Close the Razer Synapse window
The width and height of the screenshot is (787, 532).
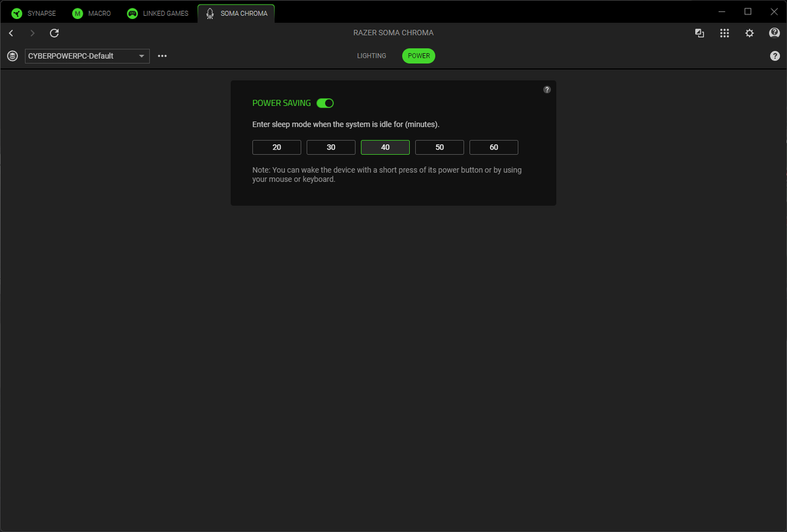tap(773, 12)
